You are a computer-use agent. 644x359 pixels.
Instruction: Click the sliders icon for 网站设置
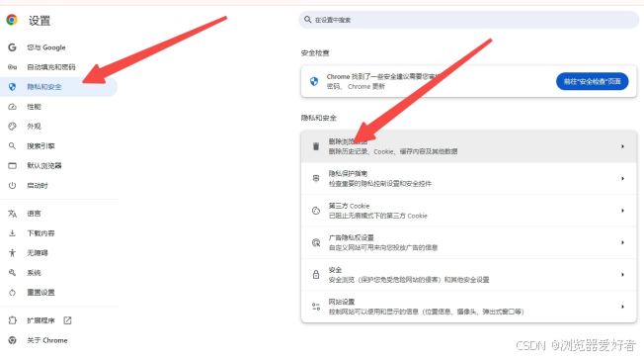316,307
